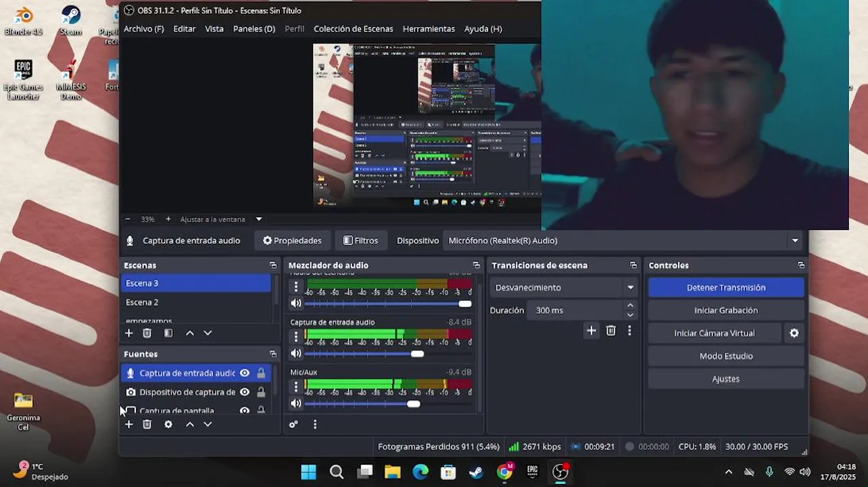Screen dimensions: 868x487
Task: Remove selected source via Fuentes trash icon
Action: coord(147,424)
